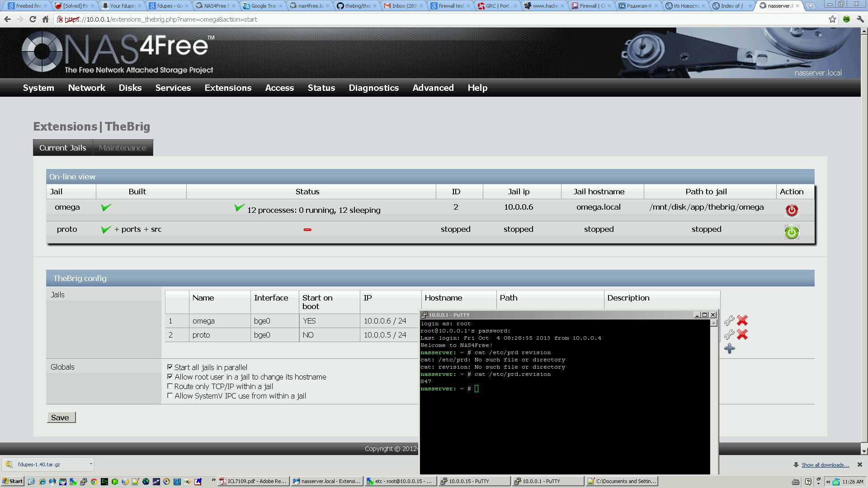Bookmark this page with star icon
This screenshot has width=868, height=488.
832,19
